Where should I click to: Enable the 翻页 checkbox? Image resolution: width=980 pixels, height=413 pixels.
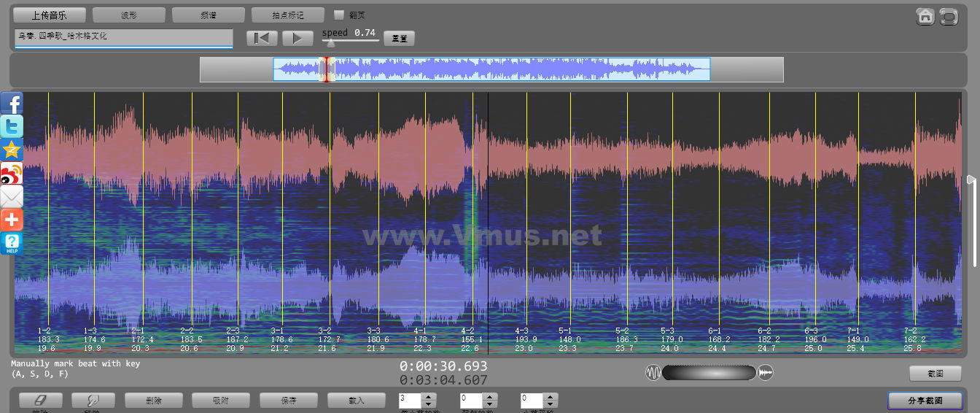coord(338,15)
